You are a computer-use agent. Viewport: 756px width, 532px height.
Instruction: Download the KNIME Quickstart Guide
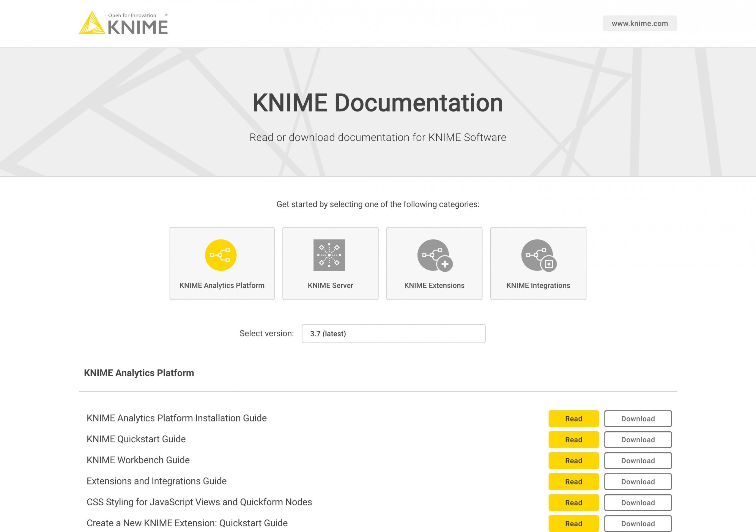pos(637,440)
